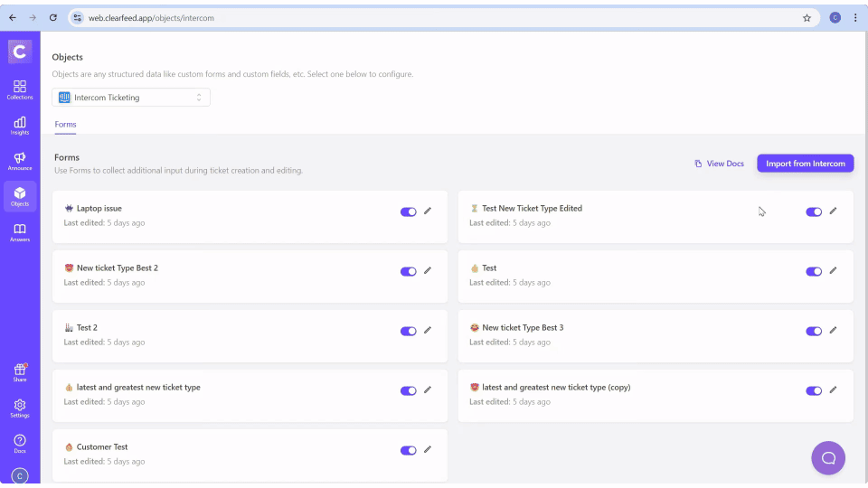Click the Import from Intercom button
Viewport: 868px width, 488px height.
[805, 164]
